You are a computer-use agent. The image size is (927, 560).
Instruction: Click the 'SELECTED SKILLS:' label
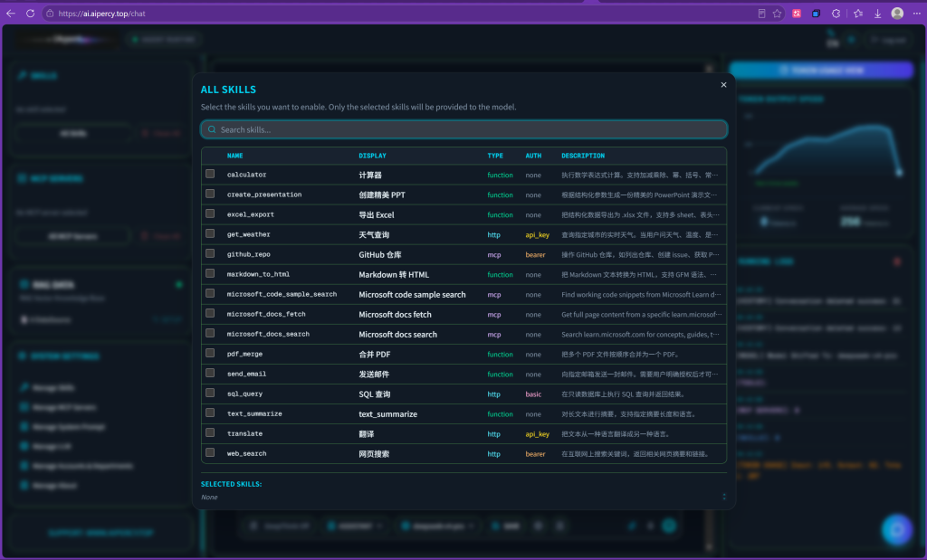point(231,484)
